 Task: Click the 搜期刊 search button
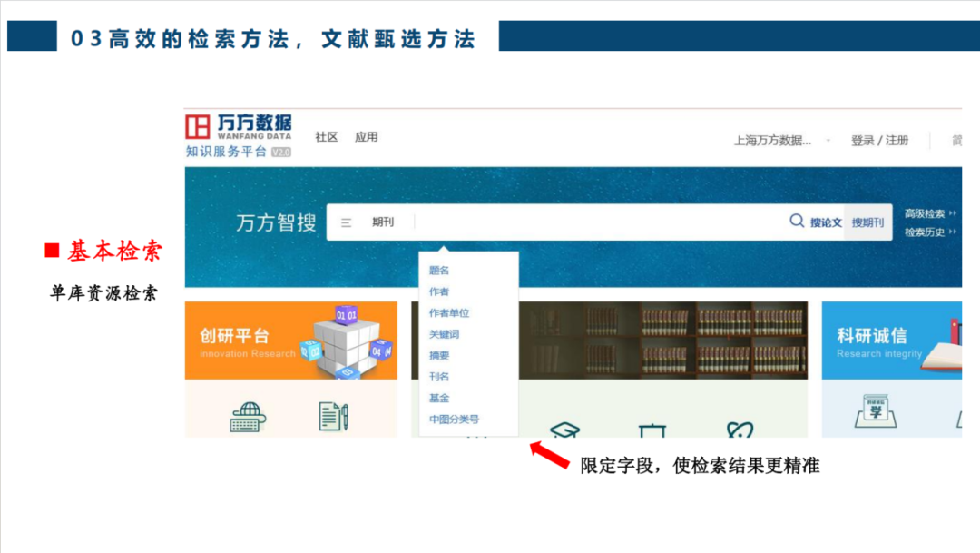click(x=868, y=222)
